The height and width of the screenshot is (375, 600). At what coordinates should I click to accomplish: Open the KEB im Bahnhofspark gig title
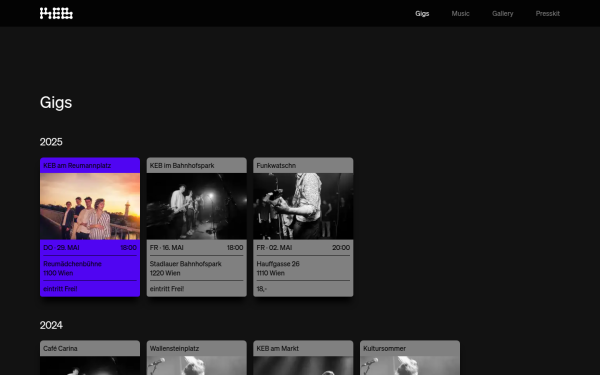point(182,166)
